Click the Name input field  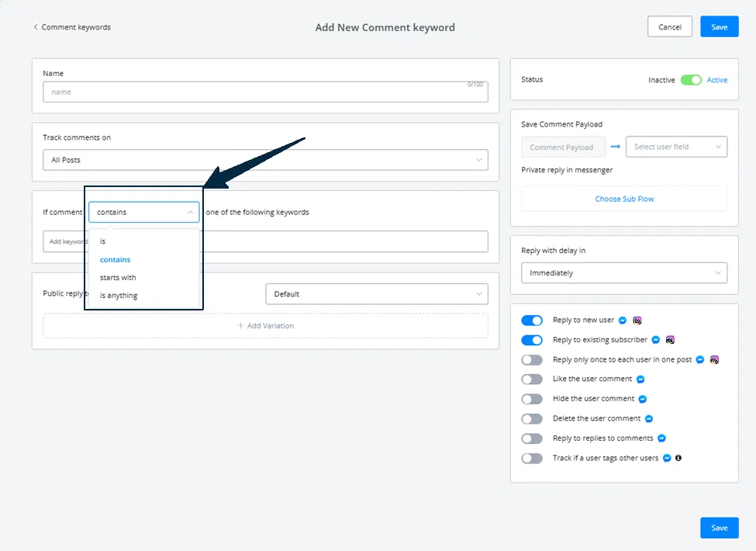[x=265, y=92]
